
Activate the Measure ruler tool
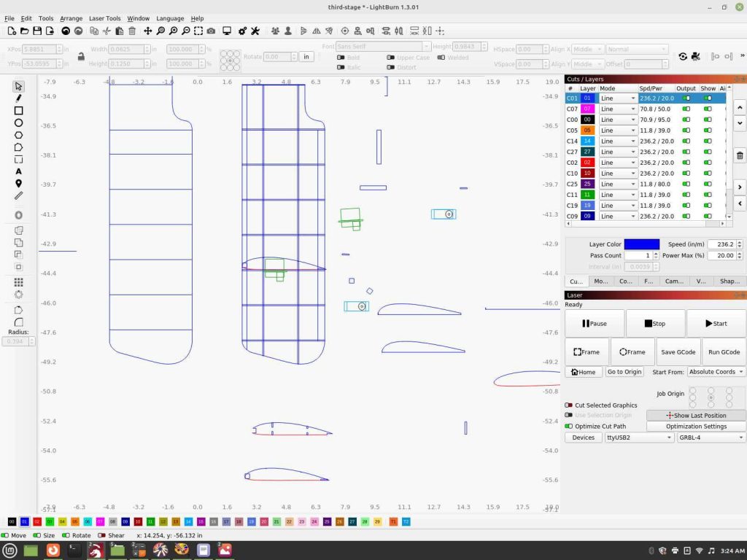click(19, 195)
